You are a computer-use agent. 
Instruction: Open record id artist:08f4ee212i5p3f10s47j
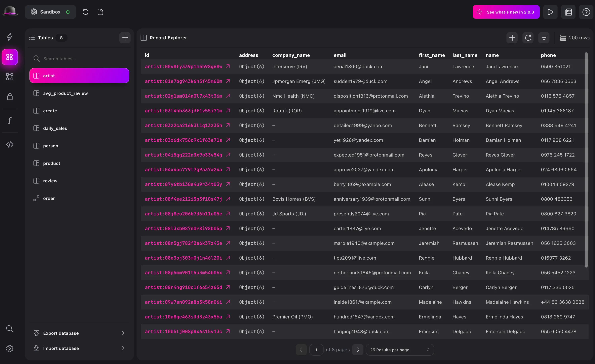(183, 199)
